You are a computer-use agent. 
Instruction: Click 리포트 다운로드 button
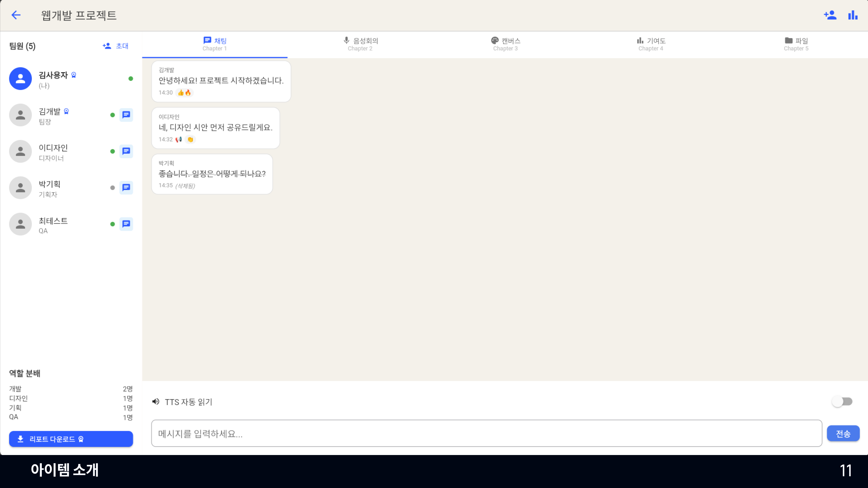71,439
